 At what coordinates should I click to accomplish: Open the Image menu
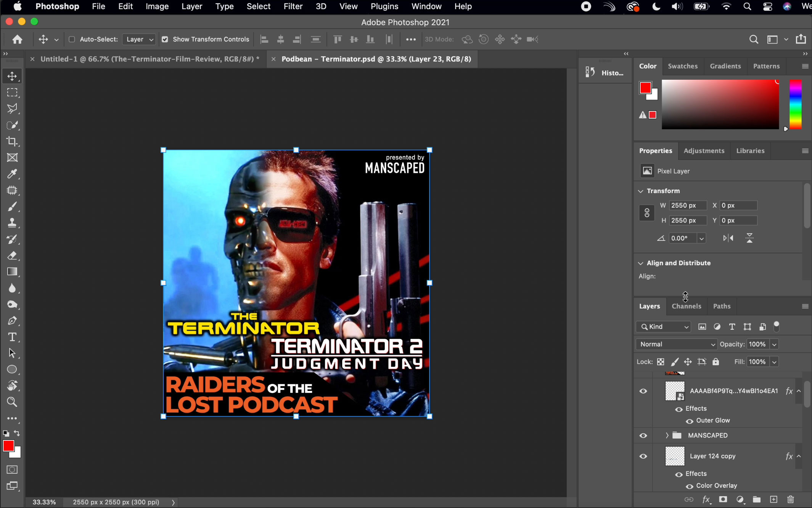tap(157, 6)
